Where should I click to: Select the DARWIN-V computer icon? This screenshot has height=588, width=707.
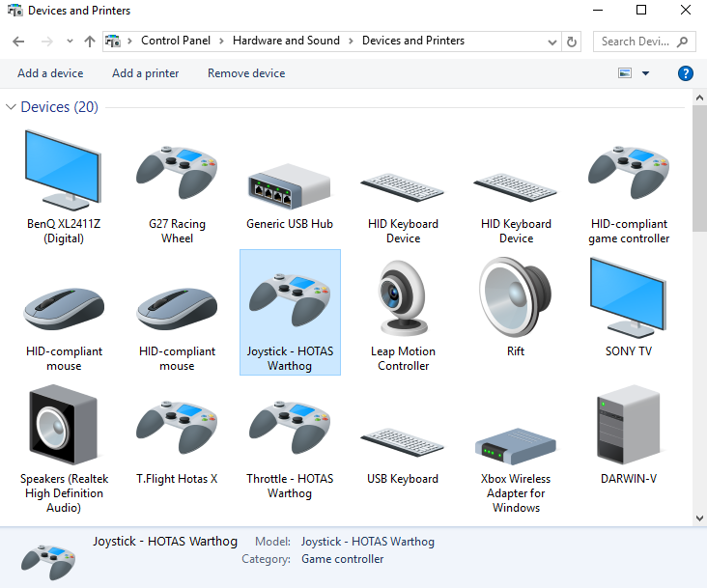coord(628,425)
